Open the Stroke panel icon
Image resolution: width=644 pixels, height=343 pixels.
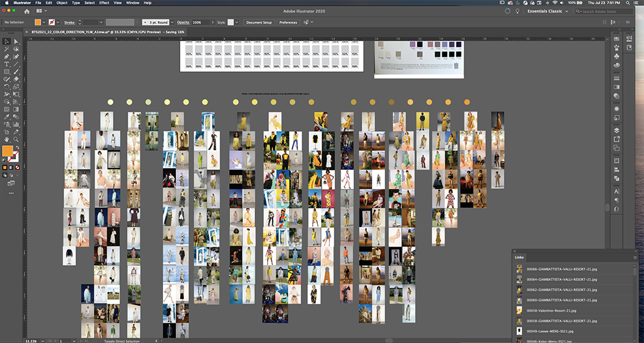(617, 78)
